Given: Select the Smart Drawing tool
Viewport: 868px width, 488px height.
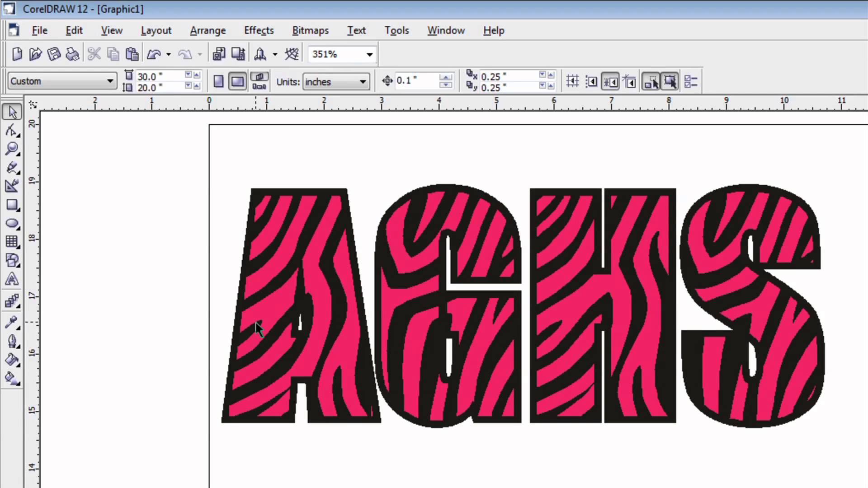Looking at the screenshot, I should (x=12, y=186).
